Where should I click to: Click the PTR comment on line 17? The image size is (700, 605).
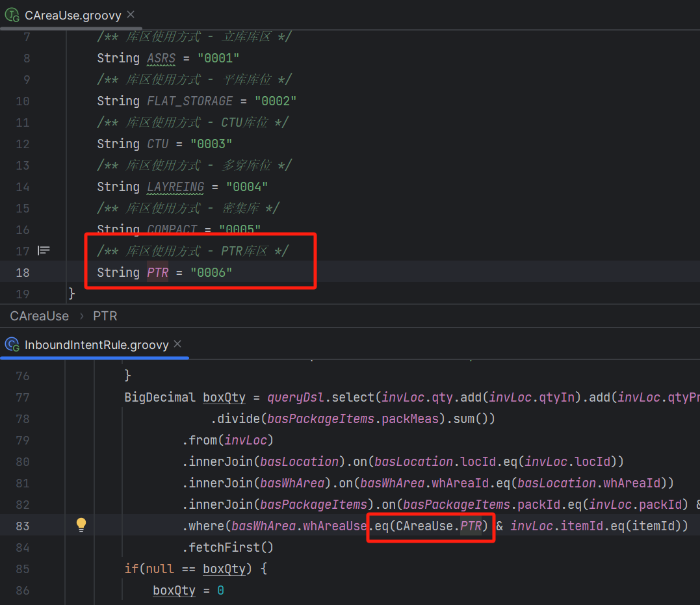pos(193,251)
